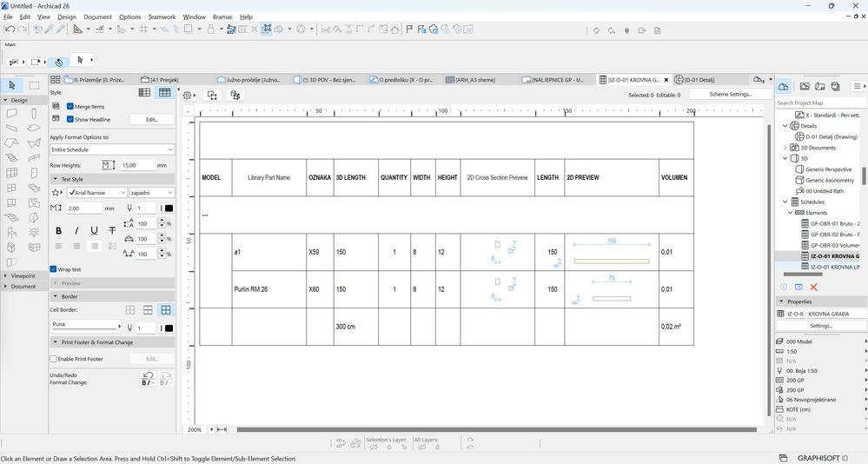Screen dimensions: 868x464
Task: Select the Lamp tool in the Design toolbox
Action: (x=34, y=233)
